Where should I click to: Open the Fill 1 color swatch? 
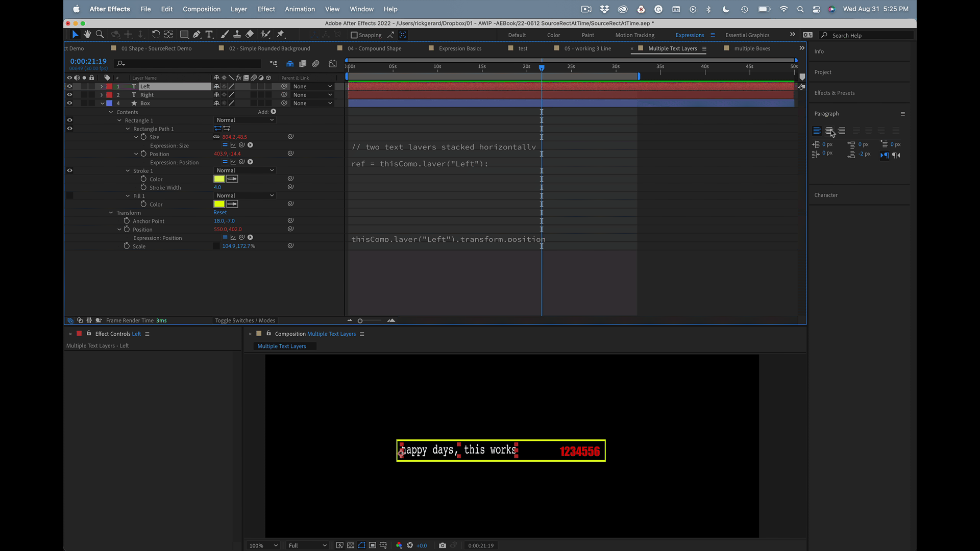pos(219,204)
